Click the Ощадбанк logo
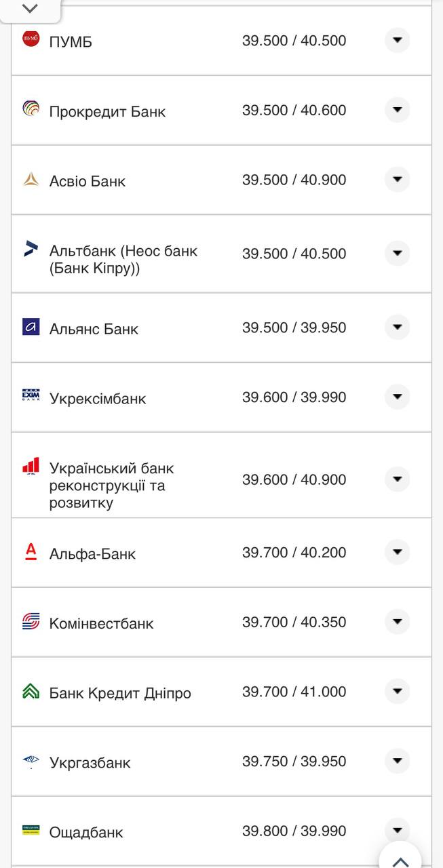The image size is (443, 868). 30,830
